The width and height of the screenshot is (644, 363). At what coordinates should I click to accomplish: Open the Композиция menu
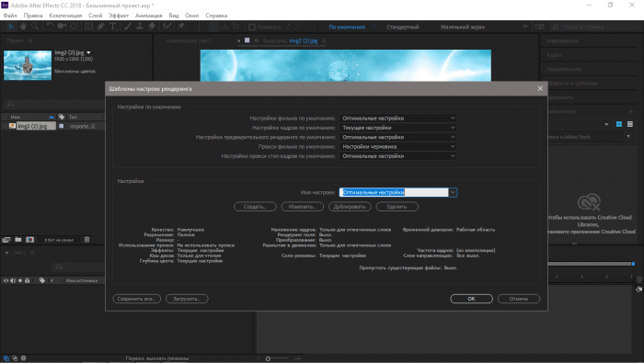[x=65, y=16]
